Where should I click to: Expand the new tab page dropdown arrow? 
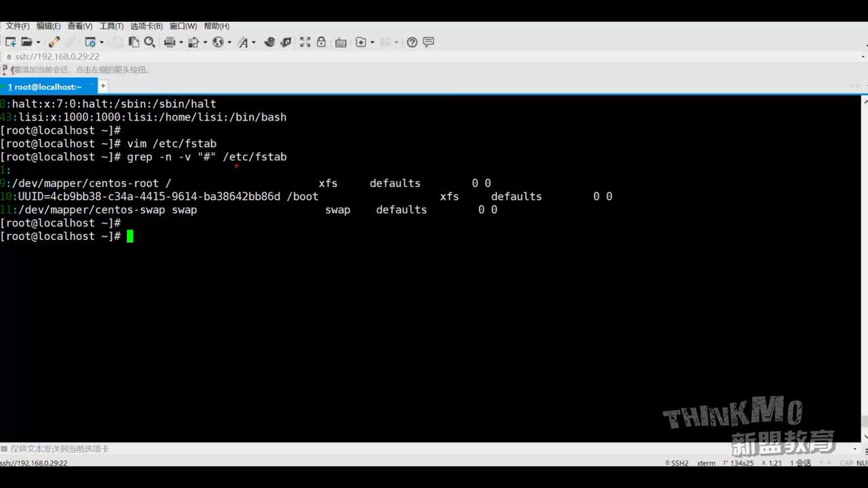[372, 42]
